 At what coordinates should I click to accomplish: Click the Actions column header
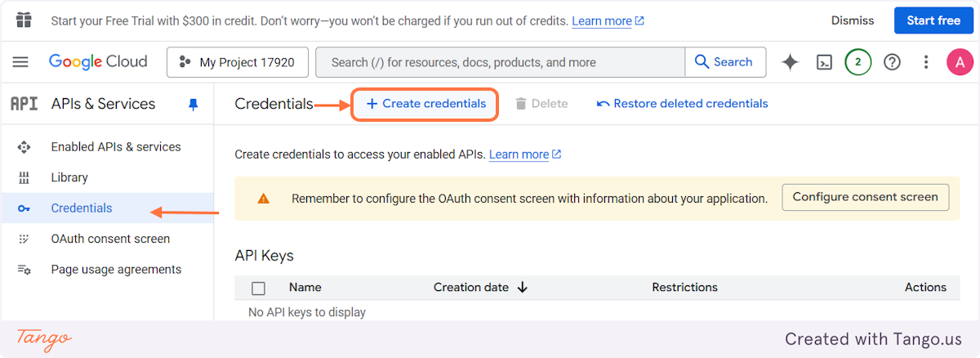point(925,288)
